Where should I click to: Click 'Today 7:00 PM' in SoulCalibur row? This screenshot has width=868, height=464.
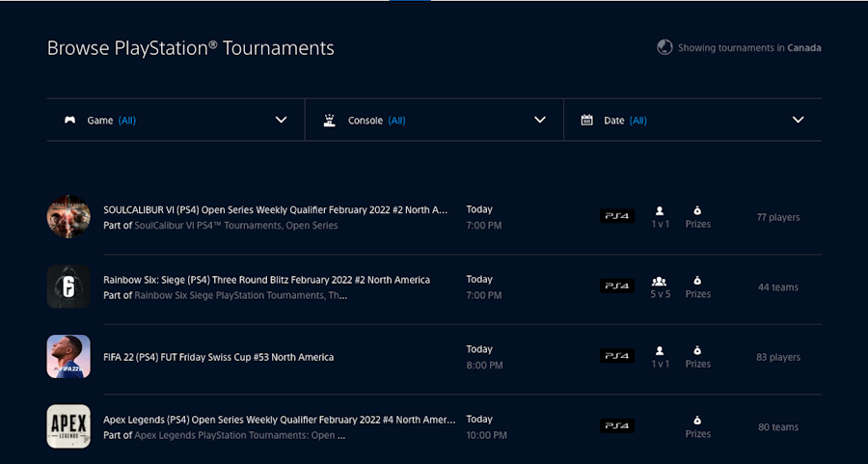pos(484,217)
